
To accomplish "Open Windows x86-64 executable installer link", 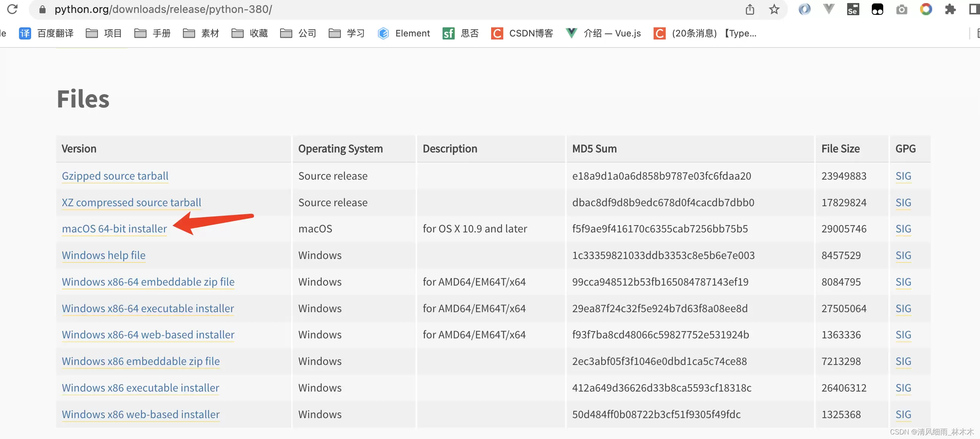I will 148,308.
